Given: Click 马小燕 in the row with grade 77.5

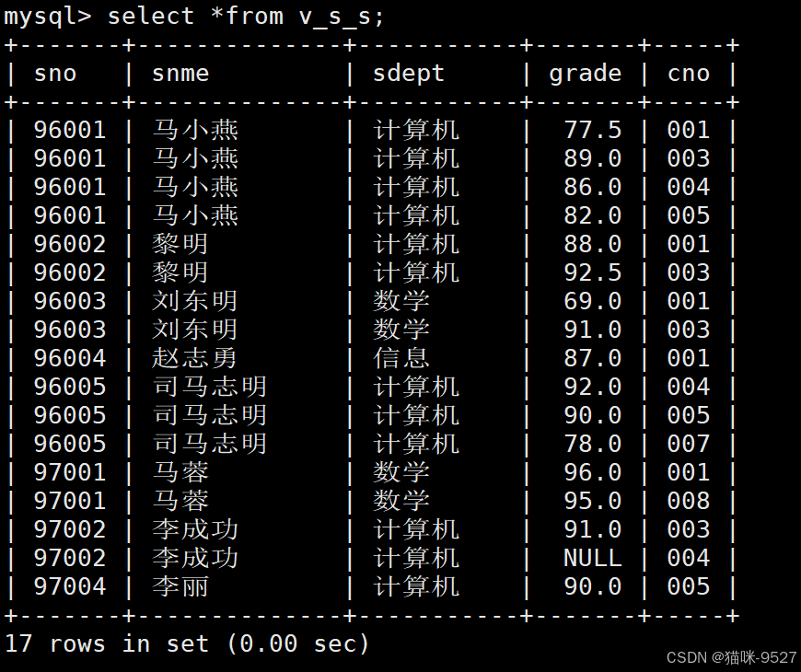Looking at the screenshot, I should tap(195, 130).
